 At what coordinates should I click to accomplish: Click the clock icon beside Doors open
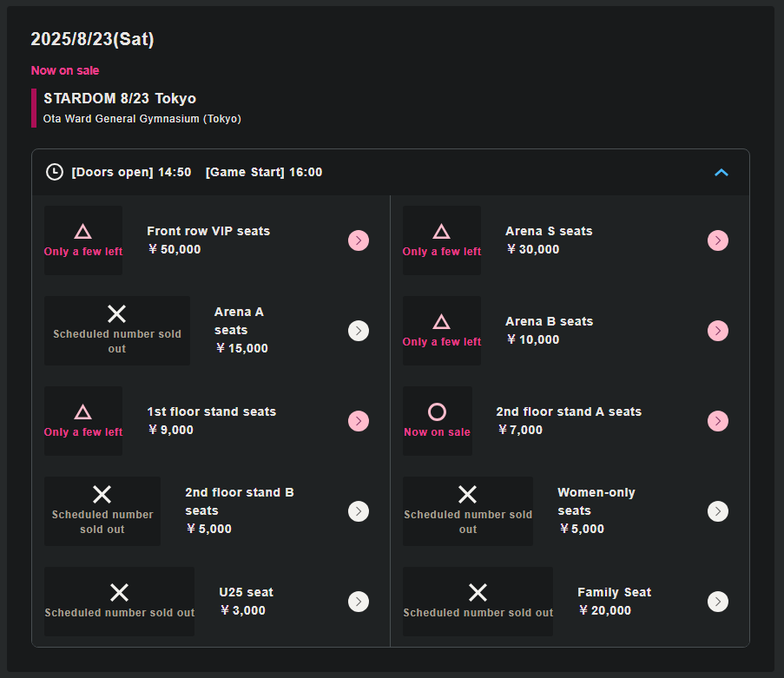[x=54, y=172]
